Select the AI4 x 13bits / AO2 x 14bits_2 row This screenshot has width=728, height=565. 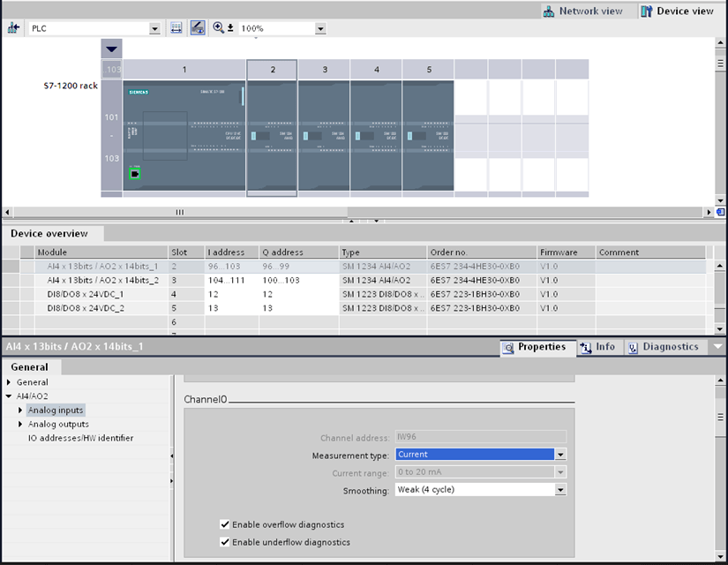tap(363, 280)
